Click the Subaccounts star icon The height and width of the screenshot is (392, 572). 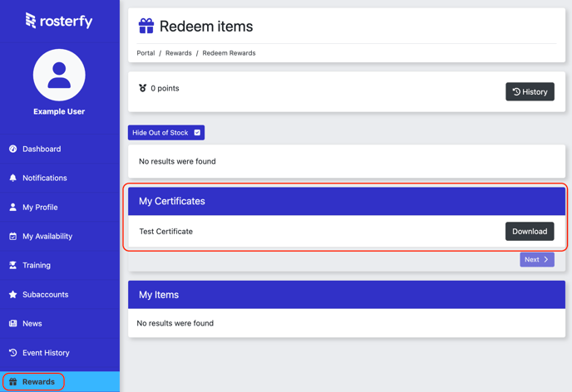pyautogui.click(x=13, y=295)
